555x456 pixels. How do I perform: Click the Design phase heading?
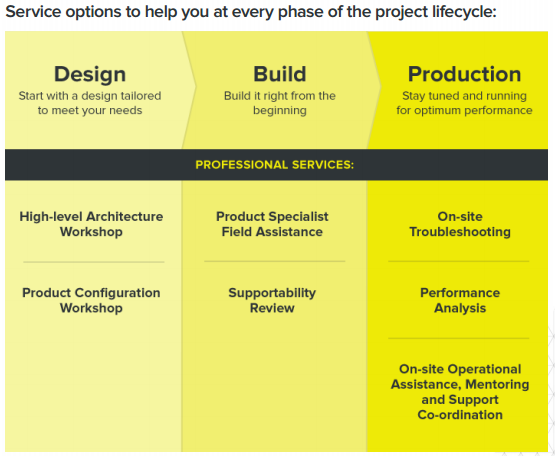pyautogui.click(x=90, y=74)
